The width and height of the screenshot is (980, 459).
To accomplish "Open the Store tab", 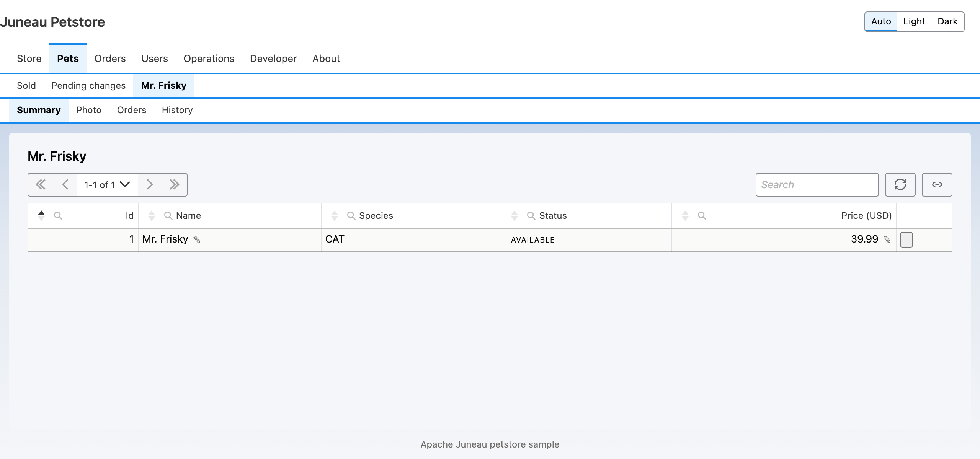I will tap(29, 59).
